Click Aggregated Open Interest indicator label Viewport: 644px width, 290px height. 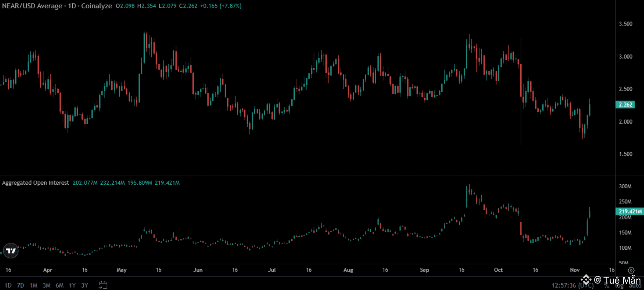(x=36, y=183)
